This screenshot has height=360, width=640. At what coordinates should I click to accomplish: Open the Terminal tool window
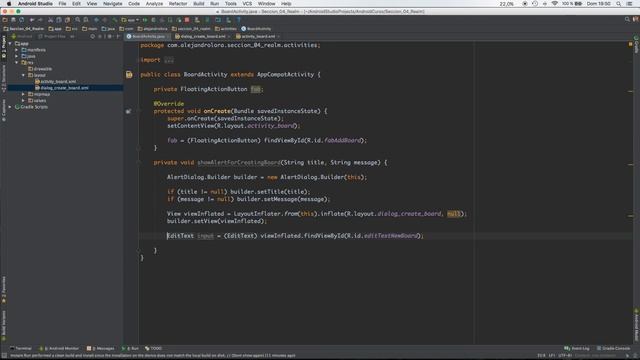[21, 348]
